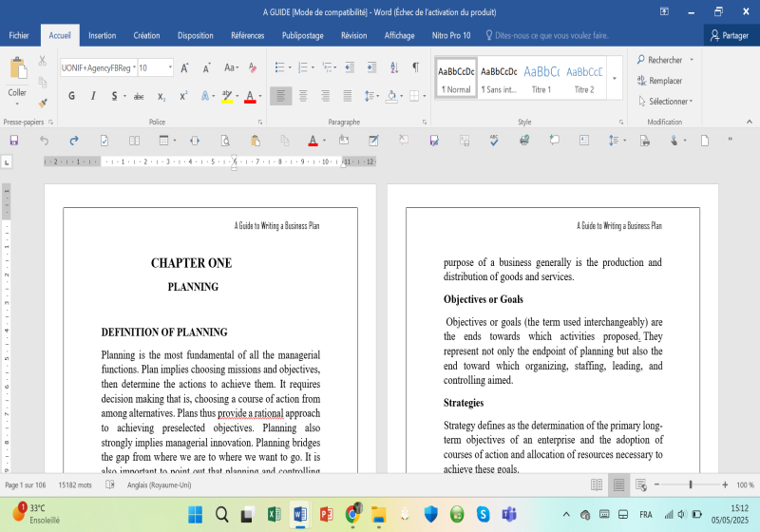Sort text with the A-Z icon

coord(394,67)
